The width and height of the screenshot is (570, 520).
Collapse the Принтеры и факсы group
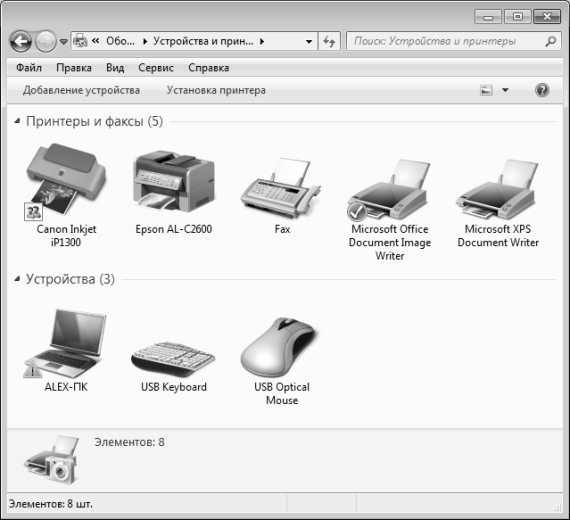point(17,121)
